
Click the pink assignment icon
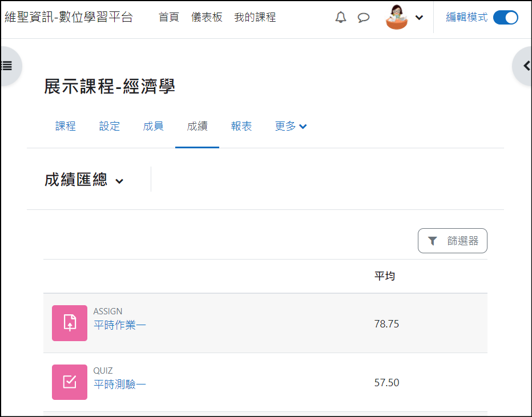70,323
